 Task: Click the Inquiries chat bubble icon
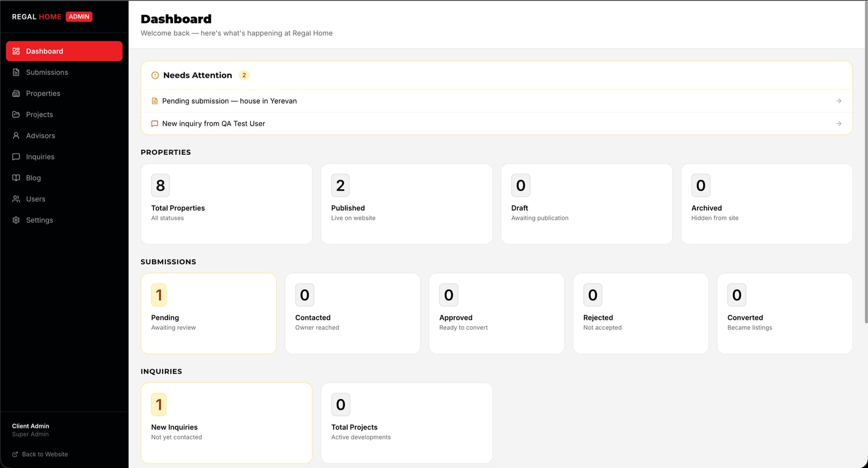point(16,157)
